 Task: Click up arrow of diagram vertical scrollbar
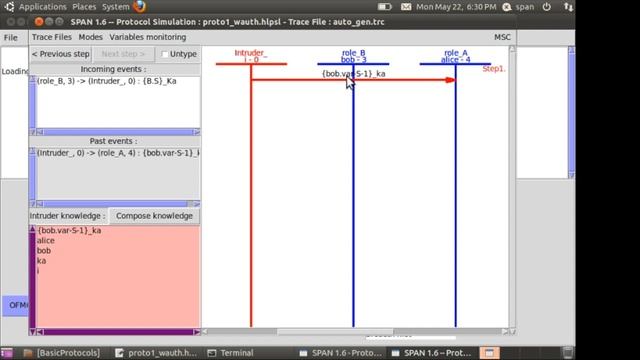[512, 49]
